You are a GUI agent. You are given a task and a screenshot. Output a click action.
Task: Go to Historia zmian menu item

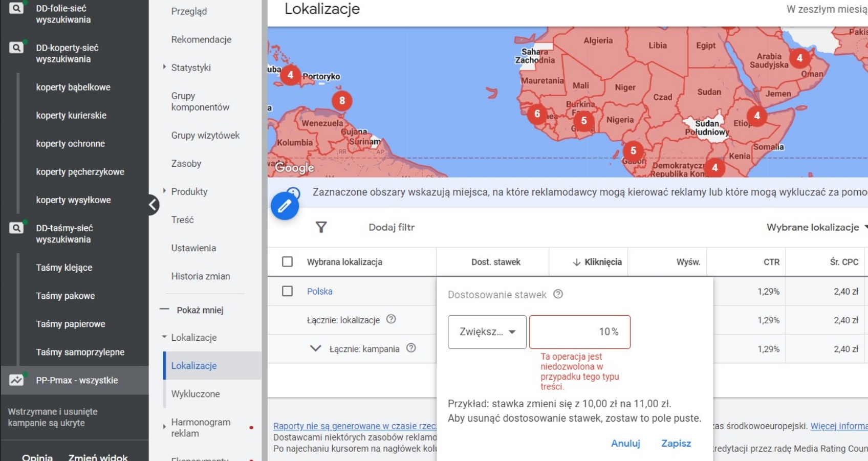point(201,276)
